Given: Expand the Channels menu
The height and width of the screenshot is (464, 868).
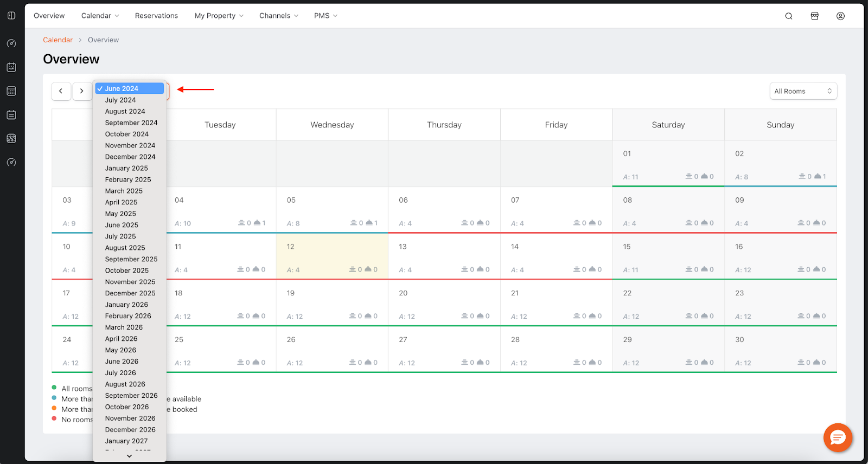Looking at the screenshot, I should pos(278,16).
